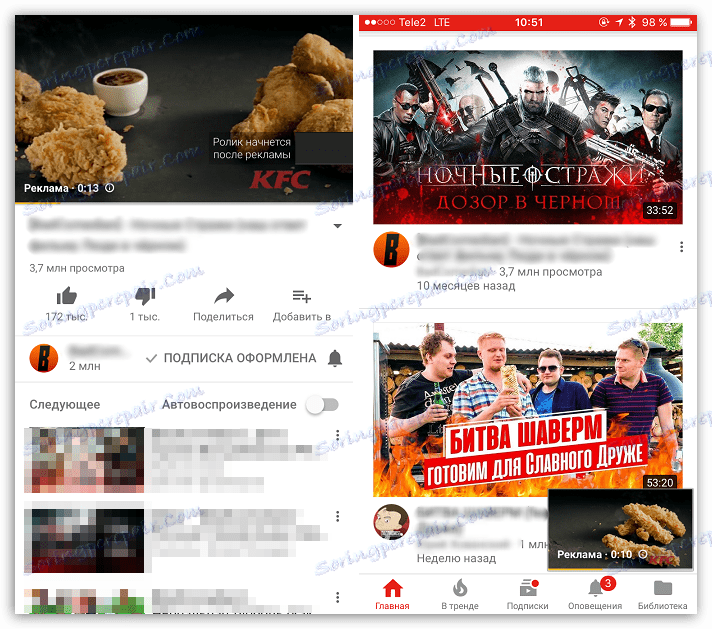Tap the 3,7 млн просмотра count under player
Screen dimensions: 712x629
point(77,268)
